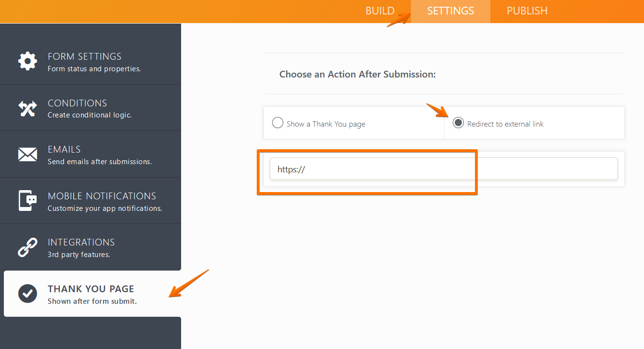
Task: Click the Integrations chain-link icon
Action: (27, 247)
